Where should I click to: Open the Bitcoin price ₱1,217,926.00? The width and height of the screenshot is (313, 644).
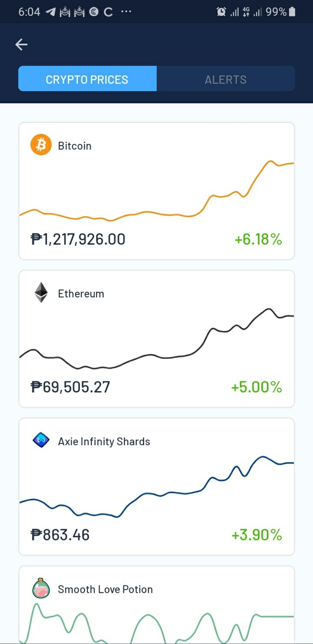tap(78, 239)
